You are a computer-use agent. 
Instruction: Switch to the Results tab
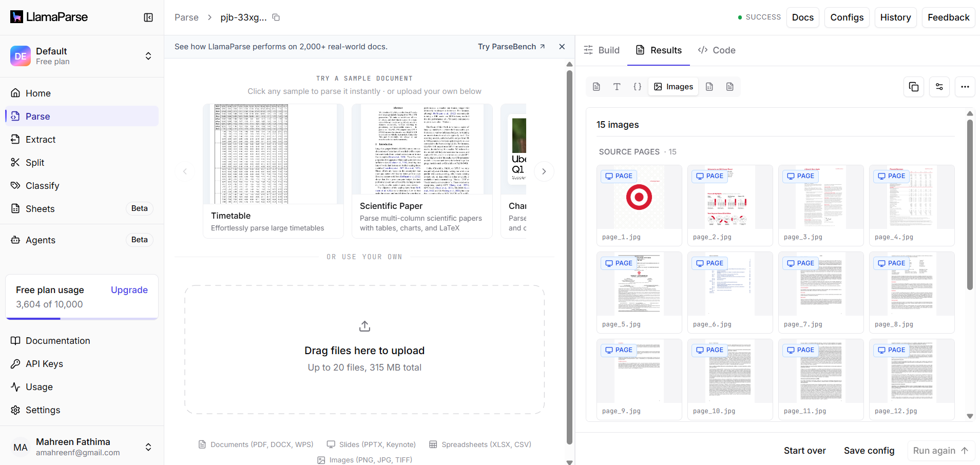click(659, 50)
